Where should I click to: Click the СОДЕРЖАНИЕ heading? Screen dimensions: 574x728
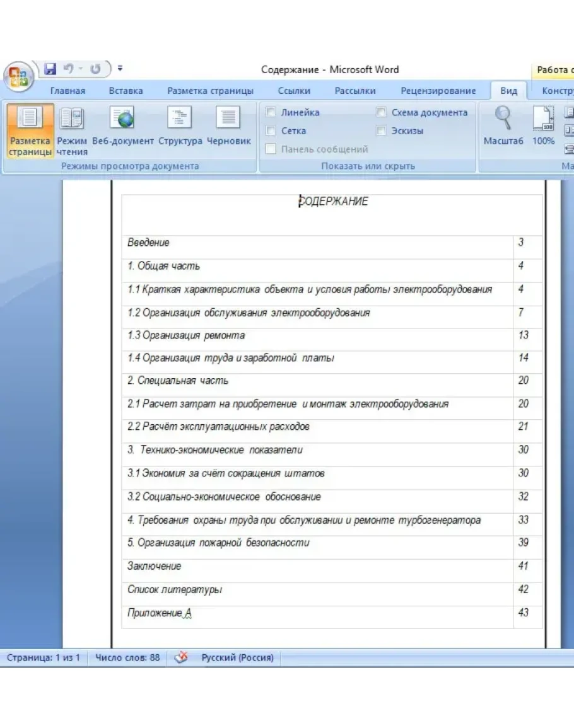click(x=333, y=202)
